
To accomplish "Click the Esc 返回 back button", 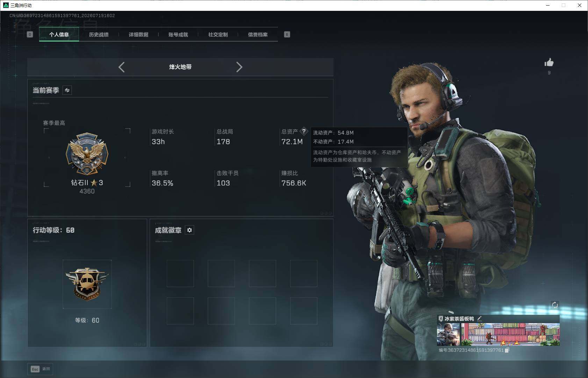I will pos(40,369).
